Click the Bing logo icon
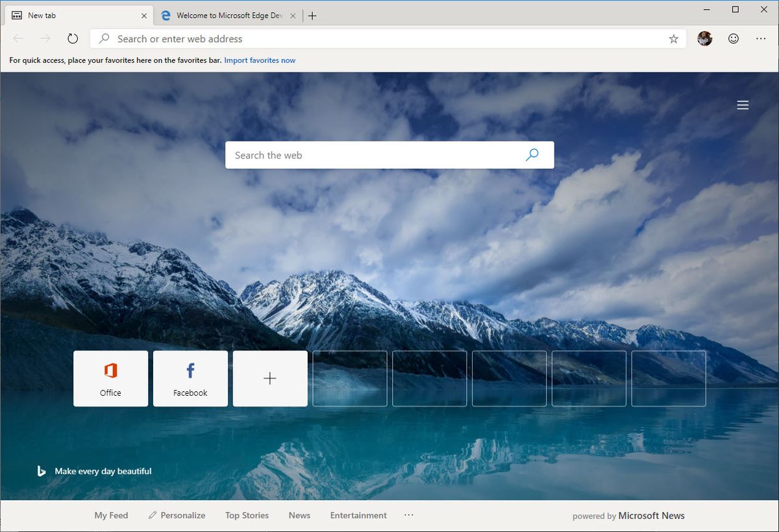779x532 pixels. pos(42,471)
